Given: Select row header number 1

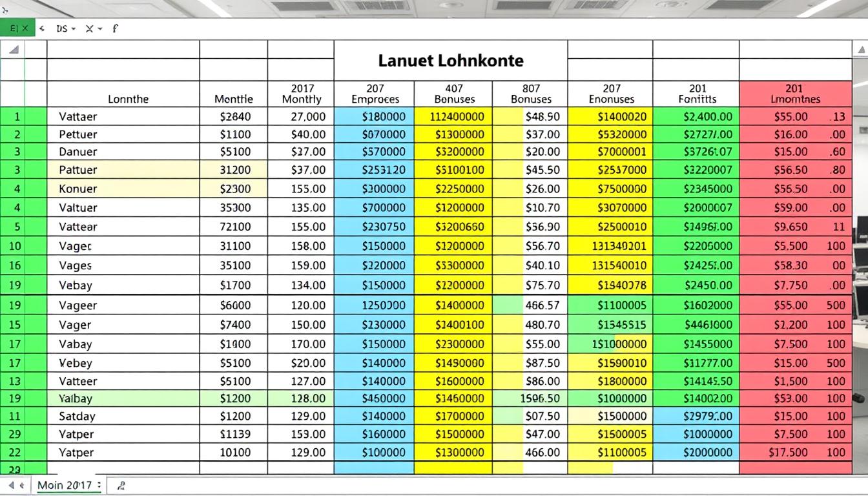Looking at the screenshot, I should (17, 117).
